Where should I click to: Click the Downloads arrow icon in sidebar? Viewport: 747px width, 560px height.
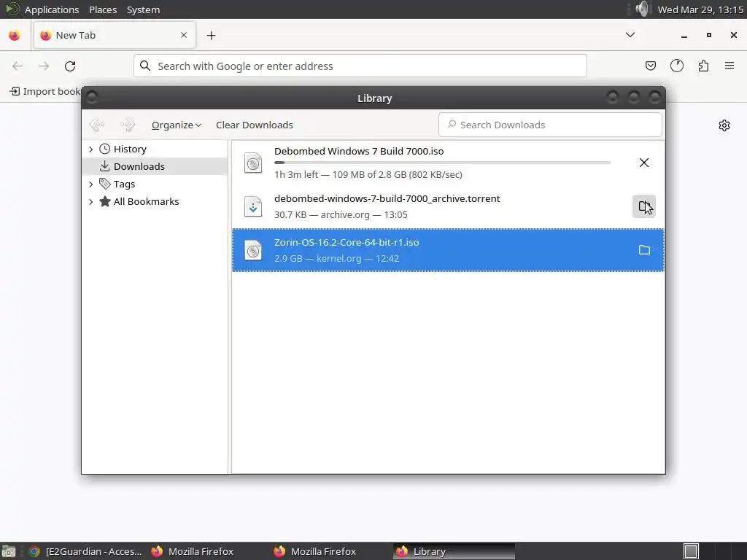pyautogui.click(x=104, y=166)
